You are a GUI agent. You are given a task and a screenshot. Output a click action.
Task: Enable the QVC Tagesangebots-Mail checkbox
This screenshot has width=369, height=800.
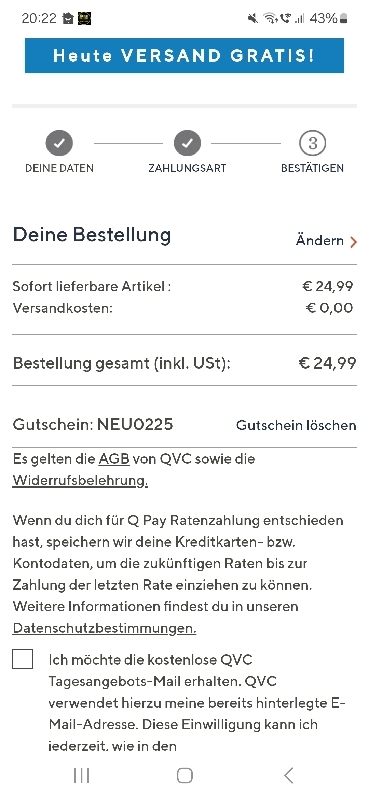coord(22,659)
